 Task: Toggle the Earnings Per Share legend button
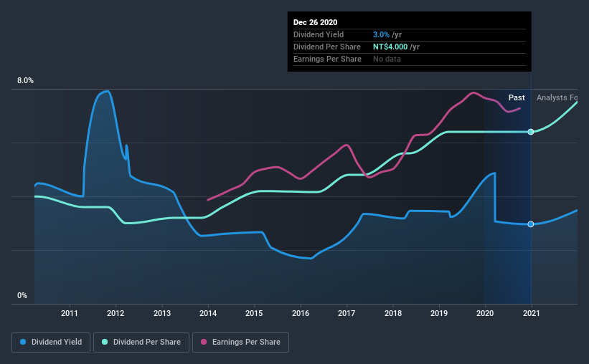[x=240, y=343]
